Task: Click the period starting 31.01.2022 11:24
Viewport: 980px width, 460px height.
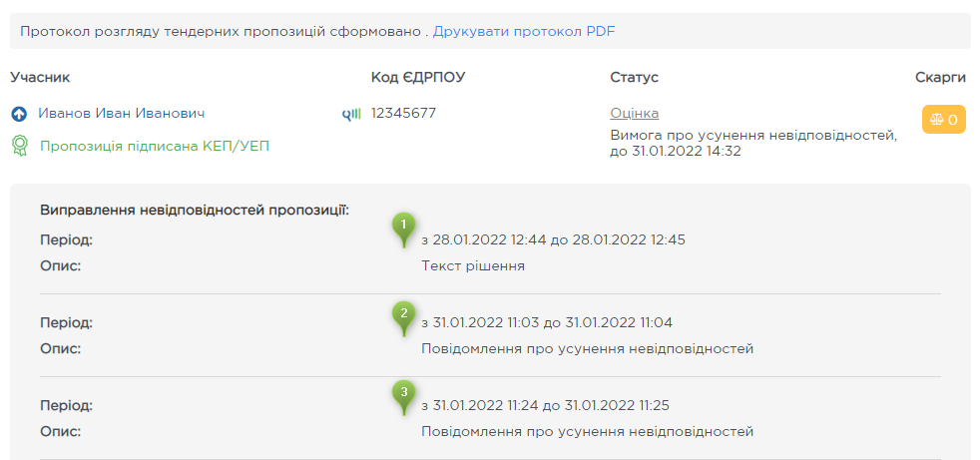Action: [547, 406]
